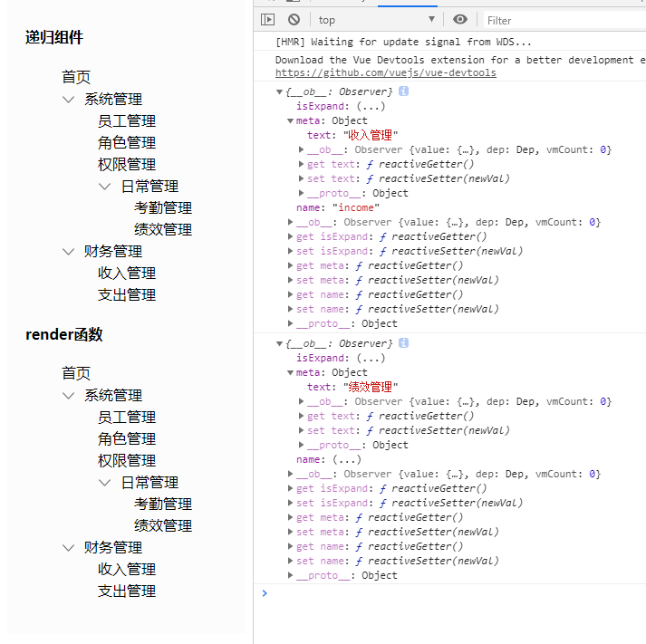Expand get isExpand in the first object
This screenshot has width=646, height=644.
point(290,236)
